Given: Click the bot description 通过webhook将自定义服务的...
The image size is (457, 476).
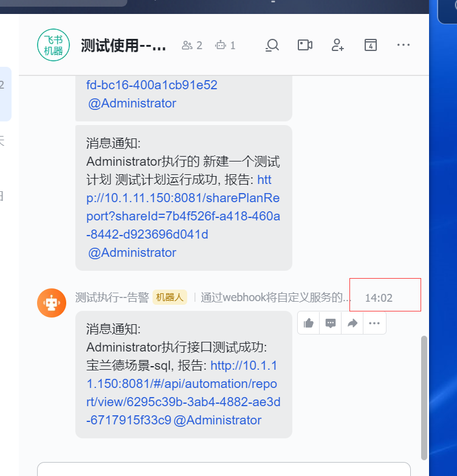Looking at the screenshot, I should (x=276, y=297).
